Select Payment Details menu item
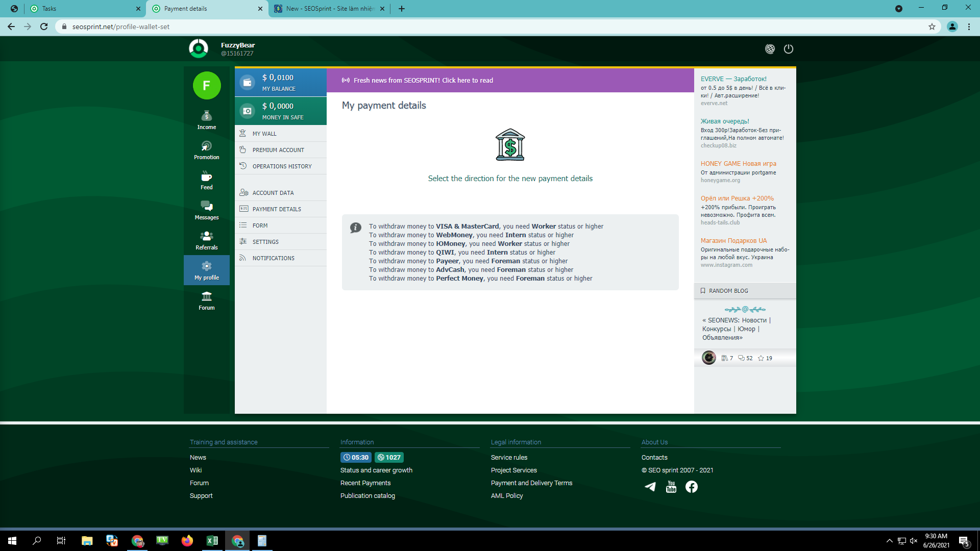 pos(276,209)
